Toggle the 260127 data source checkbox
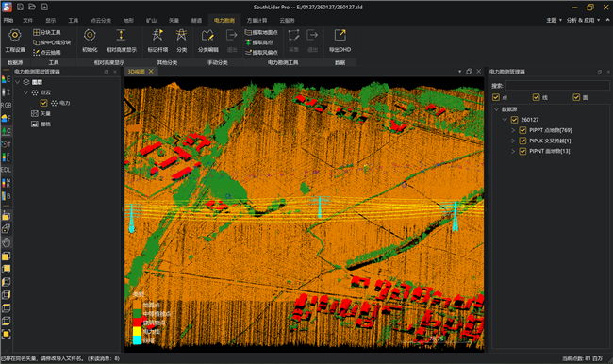Image resolution: width=613 pixels, height=364 pixels. tap(514, 120)
